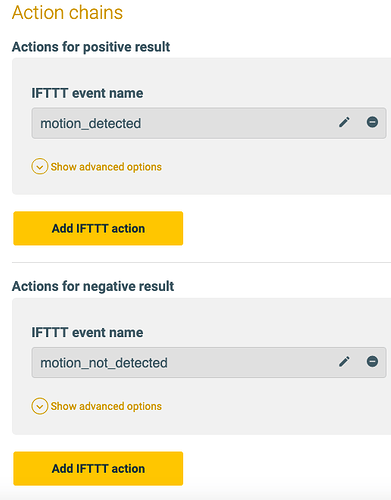The width and height of the screenshot is (391, 500).
Task: Select 'Actions for positive result' heading
Action: click(x=91, y=47)
